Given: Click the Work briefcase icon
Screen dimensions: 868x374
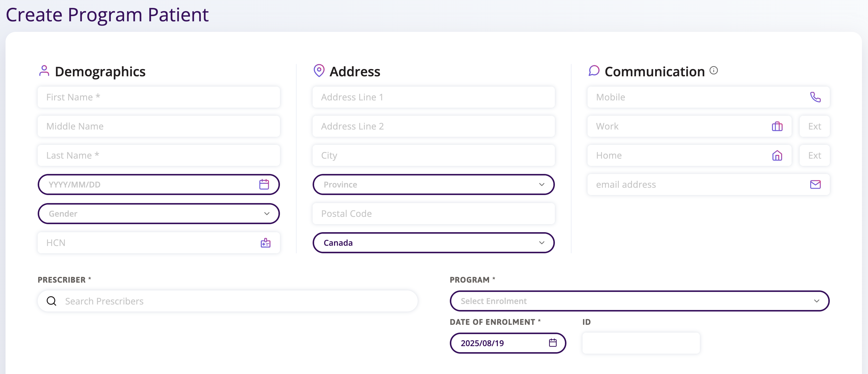Looking at the screenshot, I should 777,126.
